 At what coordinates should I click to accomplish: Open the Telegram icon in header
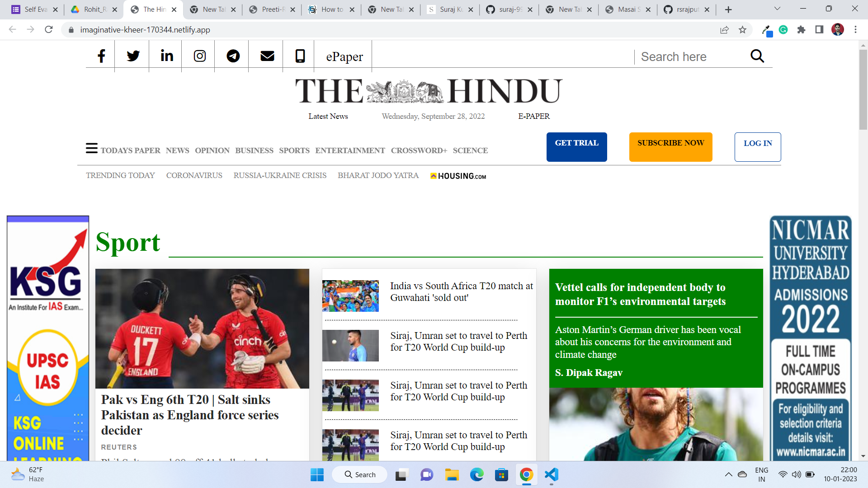click(233, 56)
